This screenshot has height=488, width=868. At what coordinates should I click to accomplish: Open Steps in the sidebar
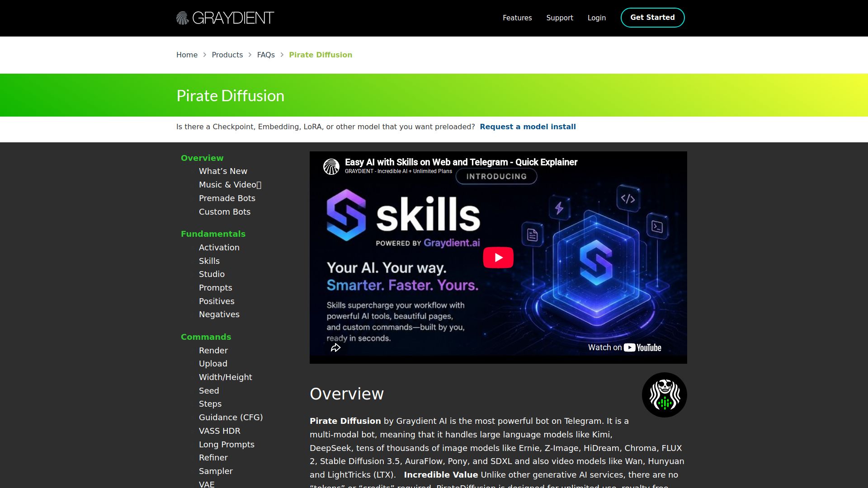tap(210, 404)
